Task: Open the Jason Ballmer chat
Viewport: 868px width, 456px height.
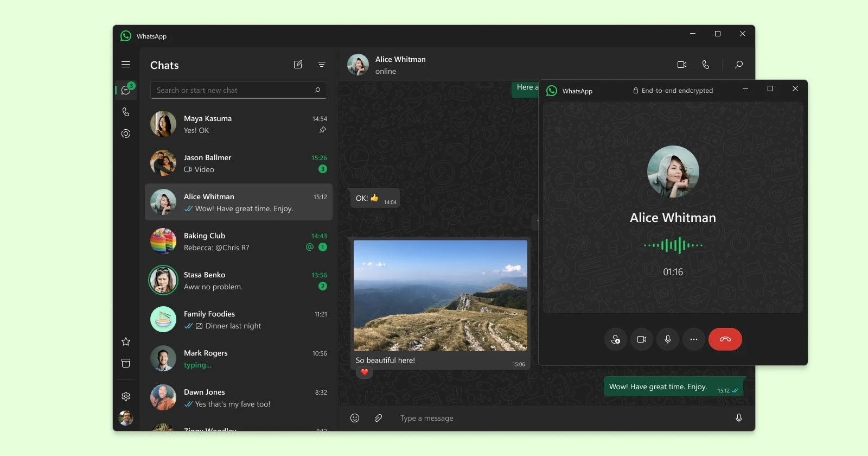Action: 239,163
